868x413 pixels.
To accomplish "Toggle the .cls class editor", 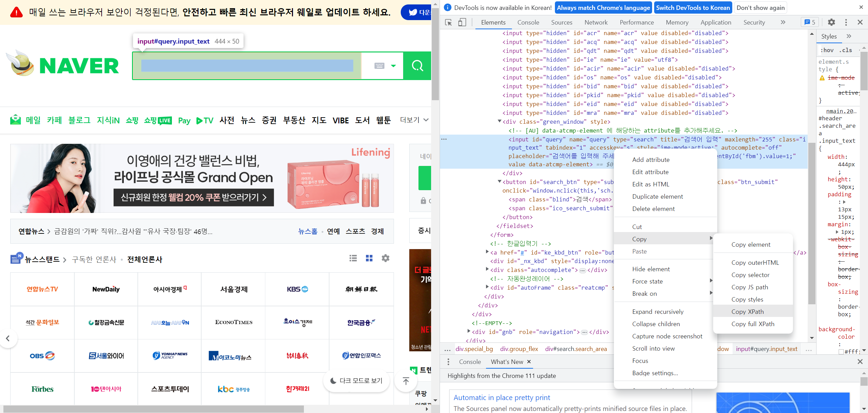I will click(x=845, y=50).
